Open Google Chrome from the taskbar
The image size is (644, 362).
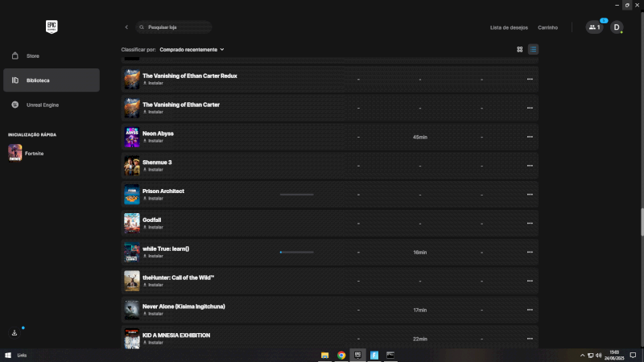341,355
